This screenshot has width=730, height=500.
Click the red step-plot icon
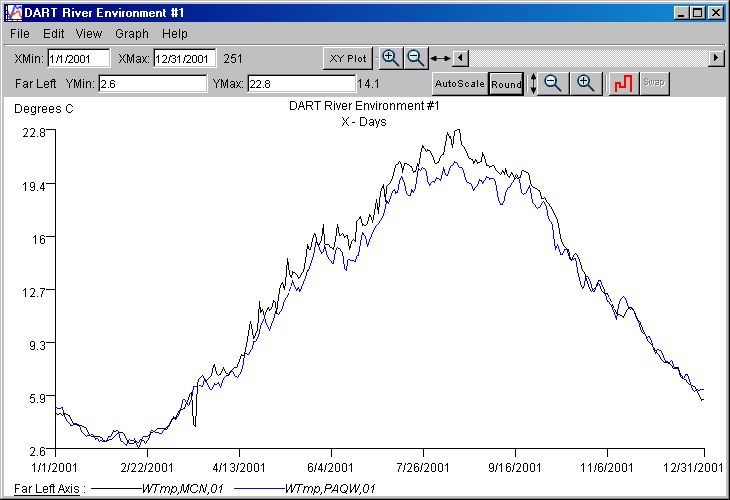(623, 84)
